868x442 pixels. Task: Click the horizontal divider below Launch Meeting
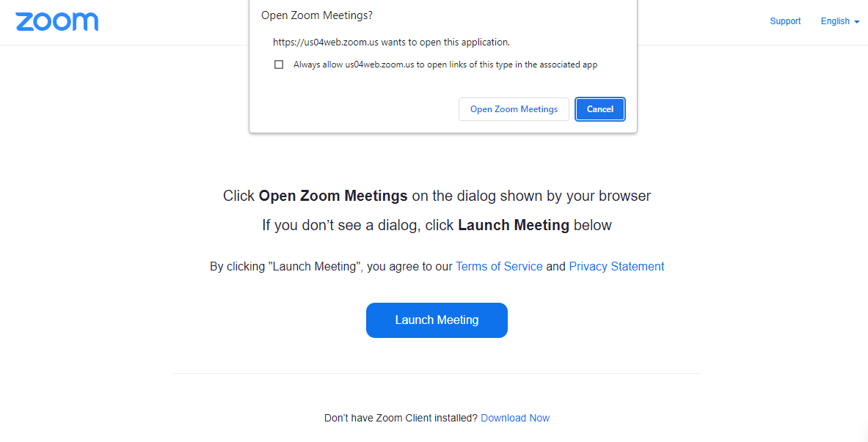[x=437, y=374]
